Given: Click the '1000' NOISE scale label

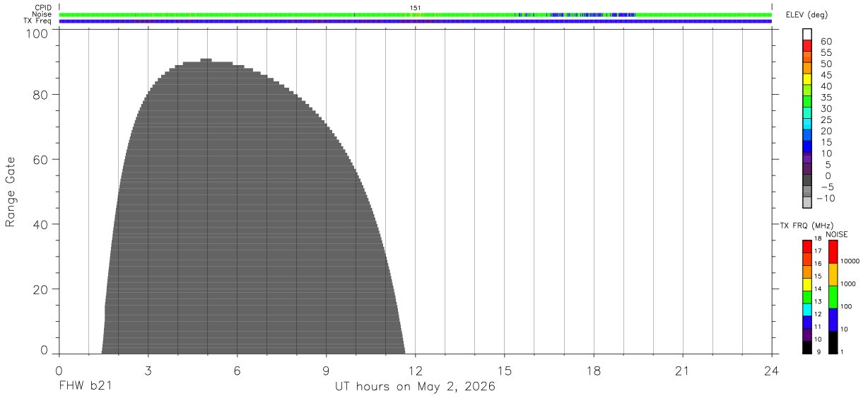Looking at the screenshot, I should pyautogui.click(x=848, y=284).
